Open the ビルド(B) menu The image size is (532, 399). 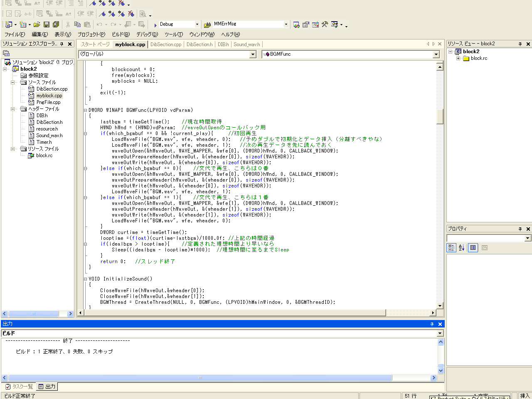pos(121,34)
